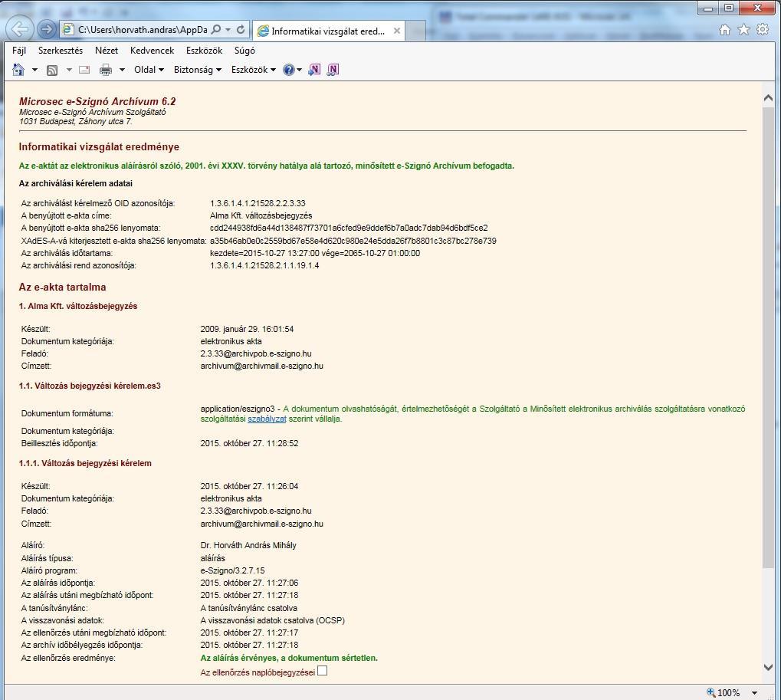The image size is (781, 700).
Task: Close the Informatikai vizsgálat tab
Action: click(397, 31)
